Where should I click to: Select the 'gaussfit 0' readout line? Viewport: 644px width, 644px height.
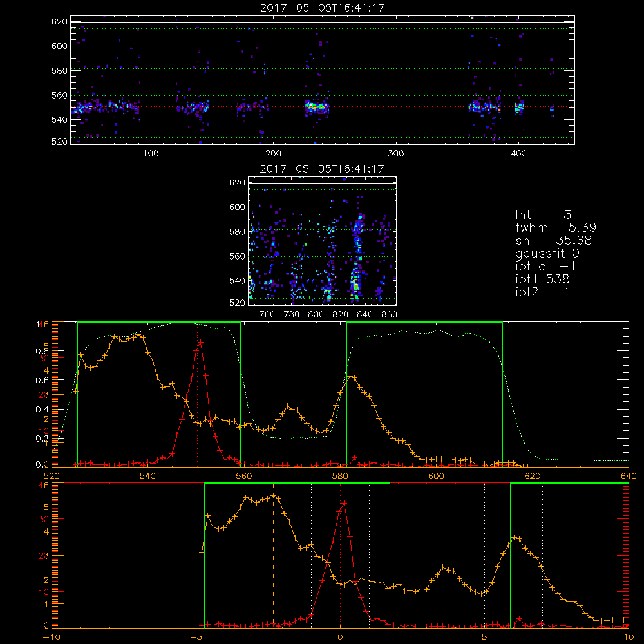coord(547,253)
